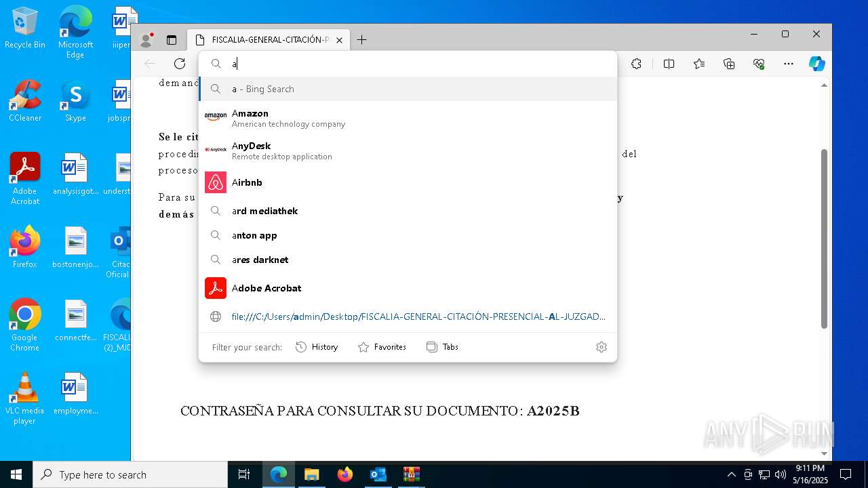The height and width of the screenshot is (488, 868).
Task: Click the page vertical scrollbar thumb
Action: (825, 239)
